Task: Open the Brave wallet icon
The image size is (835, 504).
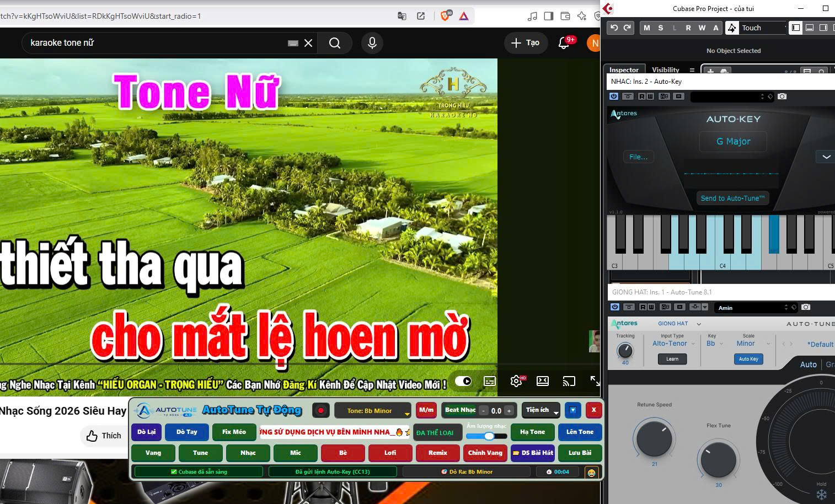Action: click(565, 16)
